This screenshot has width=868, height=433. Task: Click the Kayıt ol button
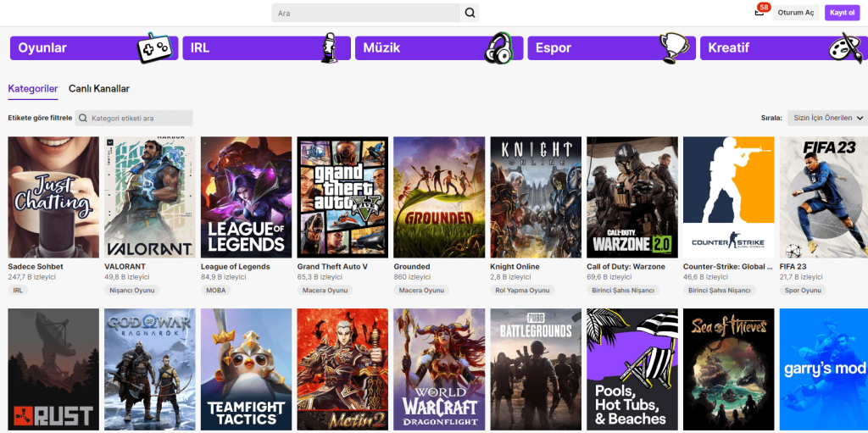[842, 13]
